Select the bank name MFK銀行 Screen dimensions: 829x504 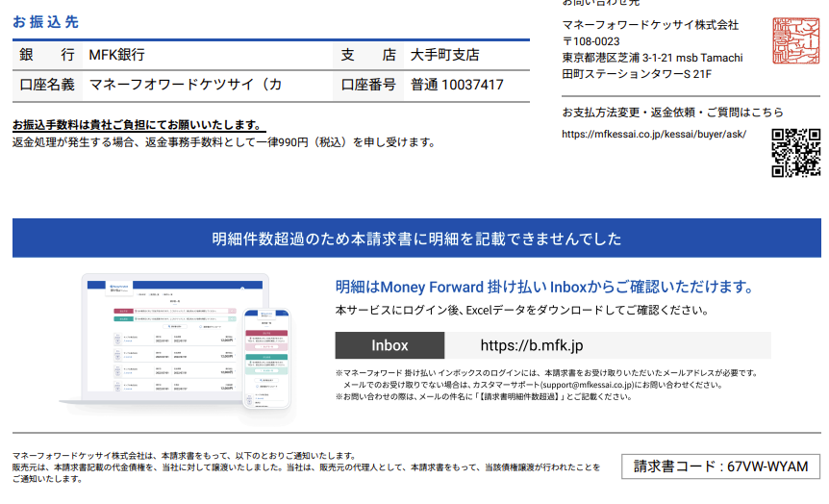pos(116,55)
